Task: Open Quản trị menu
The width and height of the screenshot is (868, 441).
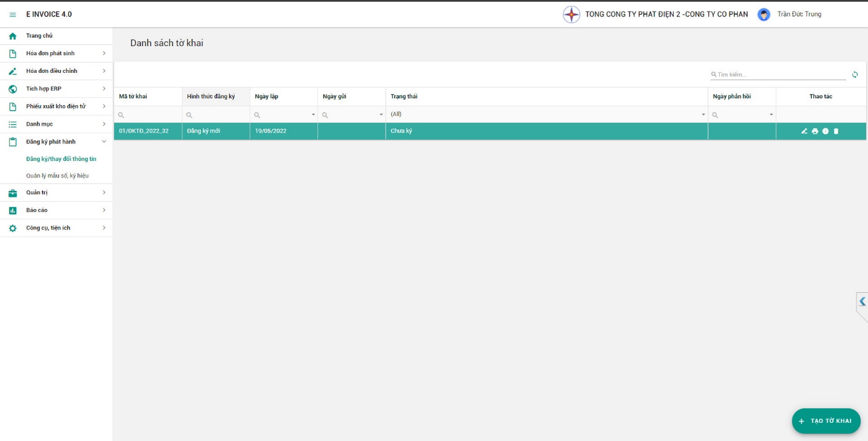Action: coord(56,193)
